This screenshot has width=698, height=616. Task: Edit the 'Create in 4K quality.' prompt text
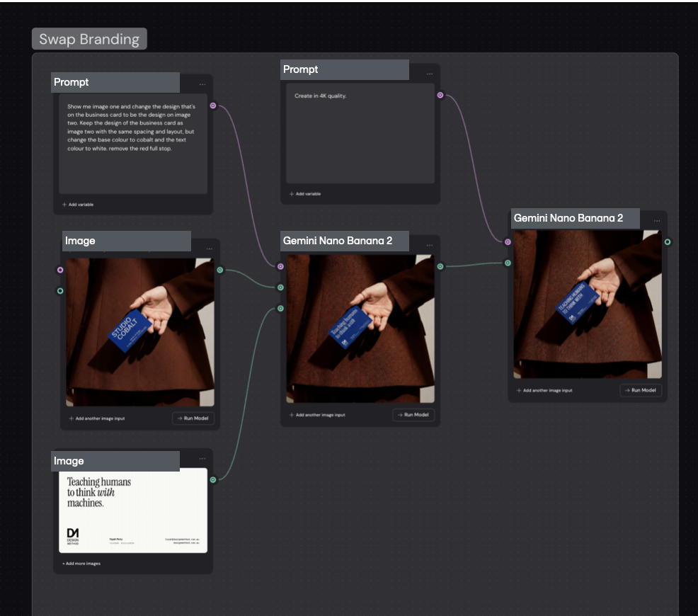tap(360, 133)
